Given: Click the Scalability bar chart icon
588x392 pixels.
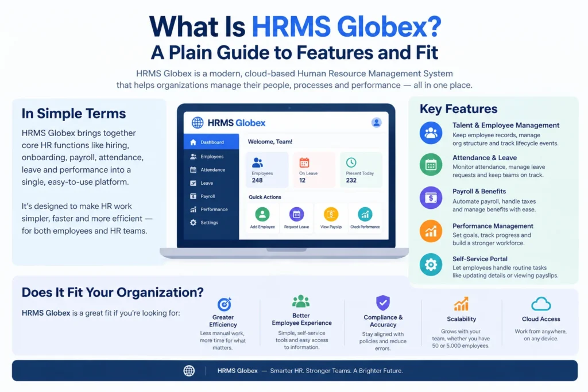Looking at the screenshot, I should coord(461,304).
